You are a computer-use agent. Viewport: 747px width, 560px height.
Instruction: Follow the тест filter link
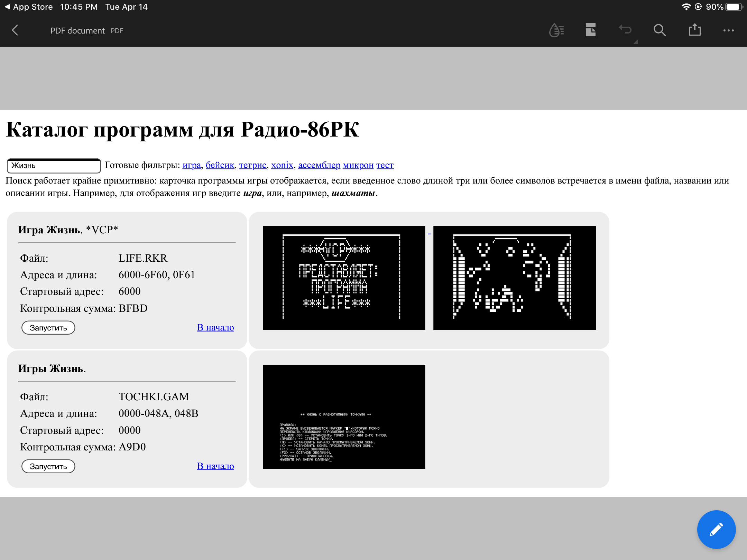tap(385, 165)
